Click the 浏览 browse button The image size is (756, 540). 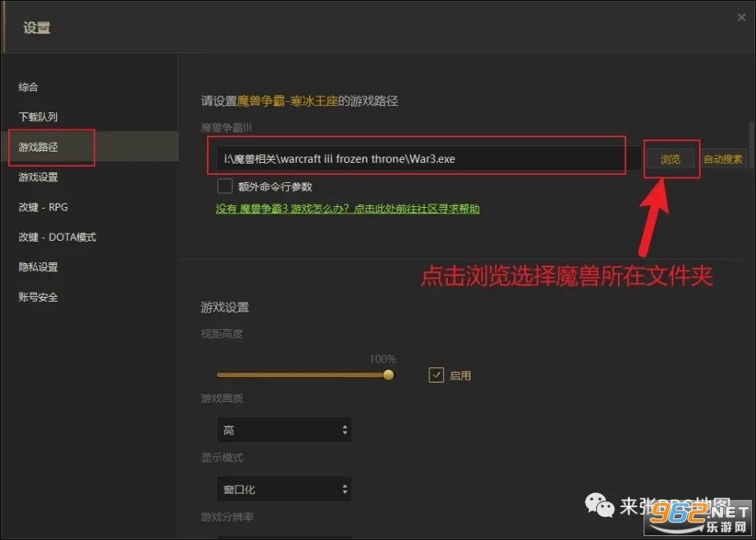click(x=670, y=159)
